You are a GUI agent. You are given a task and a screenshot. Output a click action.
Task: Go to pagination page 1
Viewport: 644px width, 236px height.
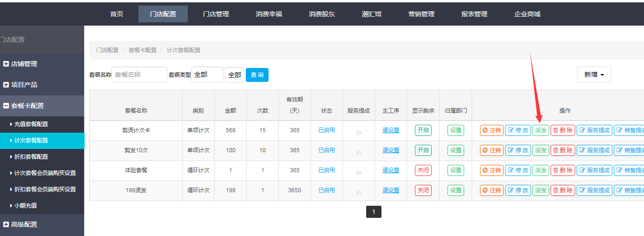click(374, 212)
